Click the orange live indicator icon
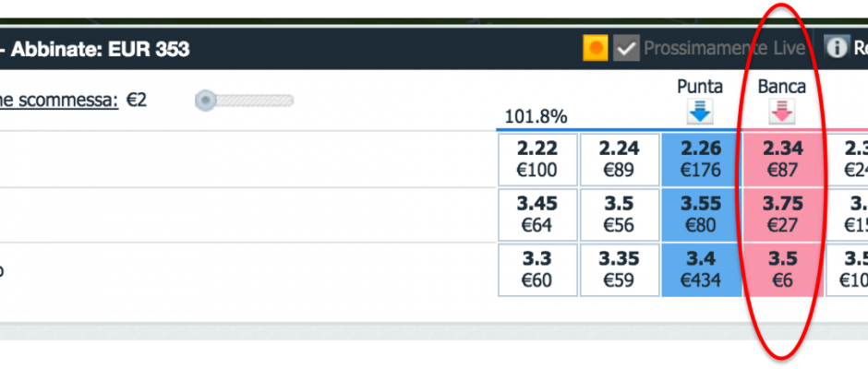The width and height of the screenshot is (868, 369). pyautogui.click(x=596, y=48)
